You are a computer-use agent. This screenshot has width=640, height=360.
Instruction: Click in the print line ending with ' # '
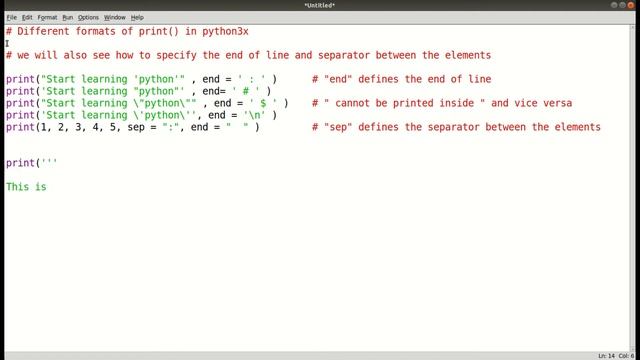[x=138, y=91]
